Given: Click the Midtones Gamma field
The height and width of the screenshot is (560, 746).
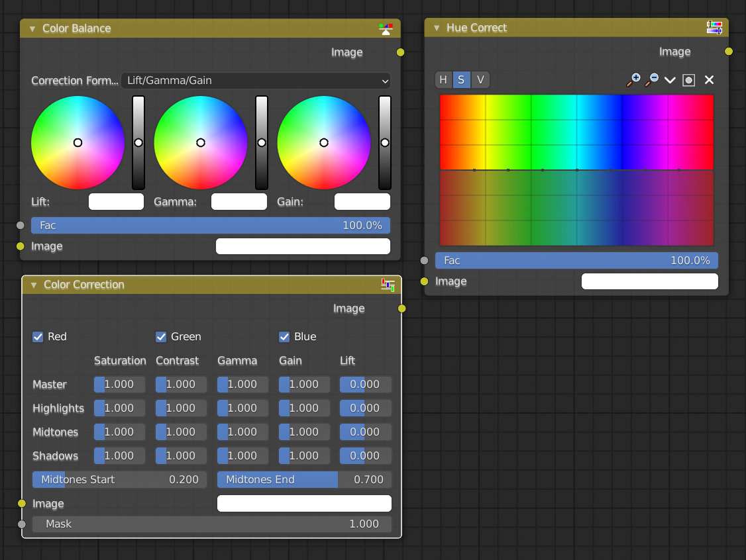Looking at the screenshot, I should point(242,432).
